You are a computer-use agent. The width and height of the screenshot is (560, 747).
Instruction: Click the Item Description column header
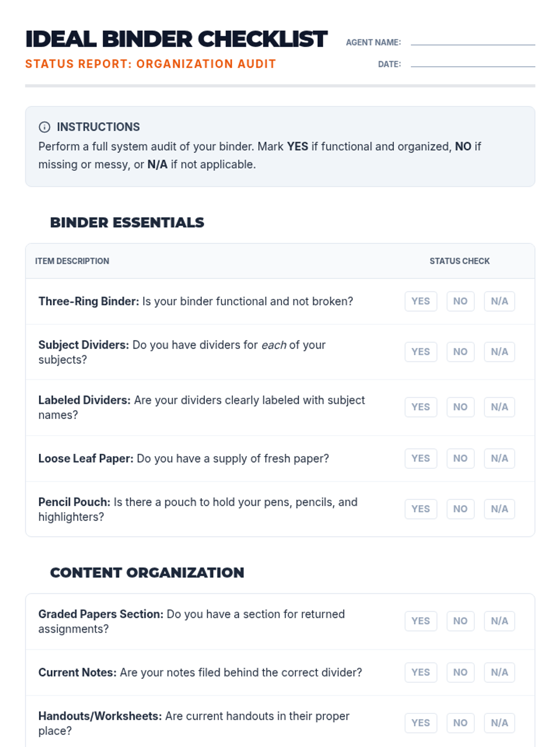tap(72, 261)
